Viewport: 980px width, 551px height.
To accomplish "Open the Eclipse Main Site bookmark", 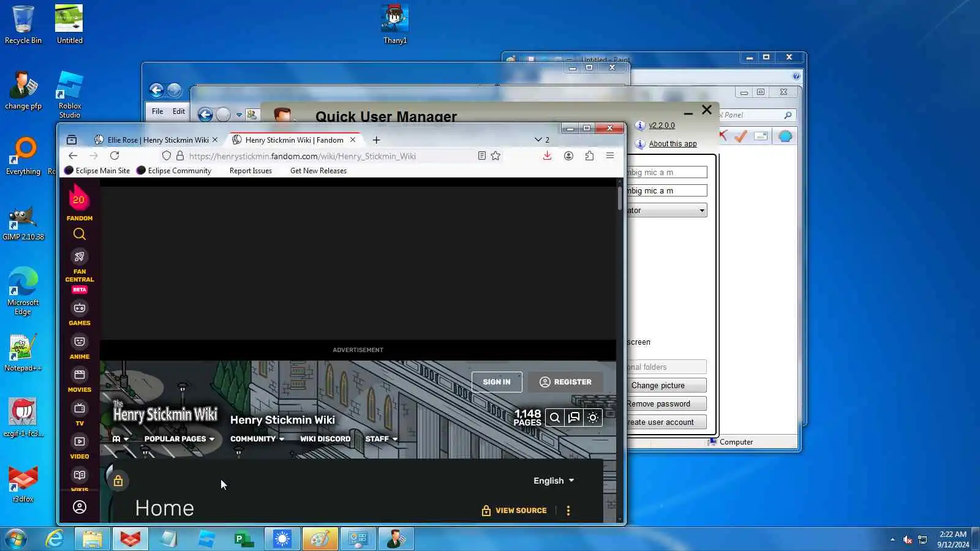I will pos(97,171).
